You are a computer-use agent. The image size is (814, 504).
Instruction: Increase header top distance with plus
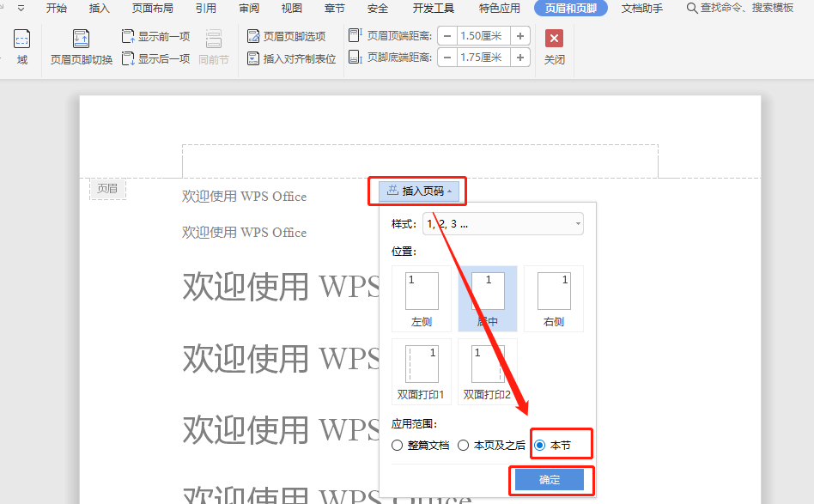[x=520, y=36]
